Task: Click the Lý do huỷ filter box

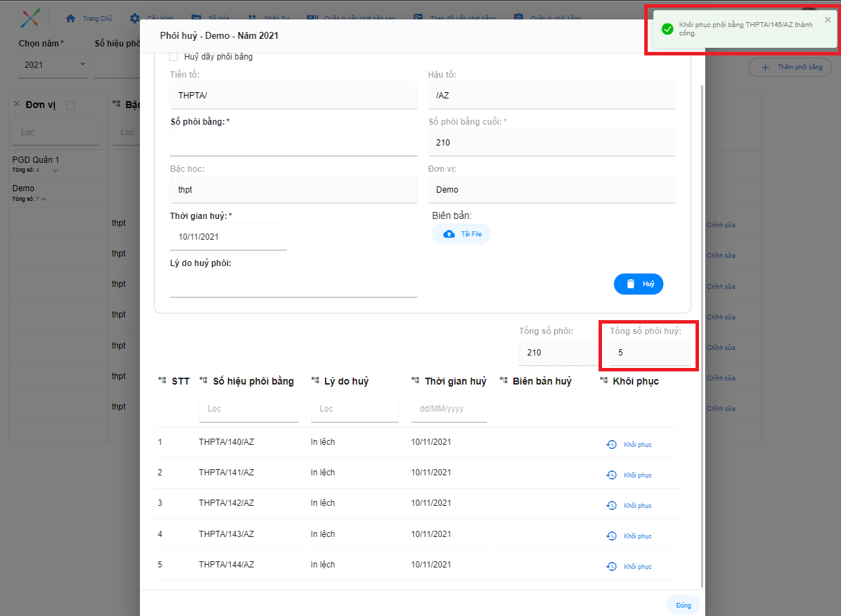Action: [x=354, y=409]
